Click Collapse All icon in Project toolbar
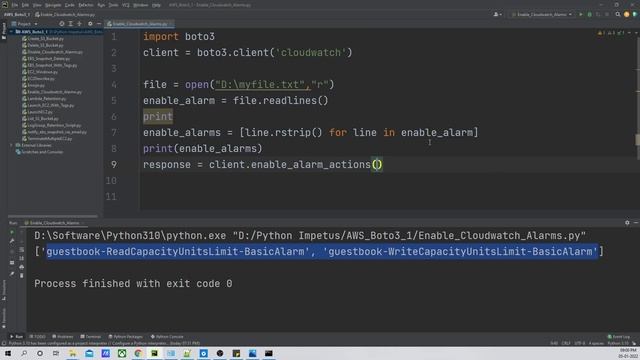 tap(79, 24)
